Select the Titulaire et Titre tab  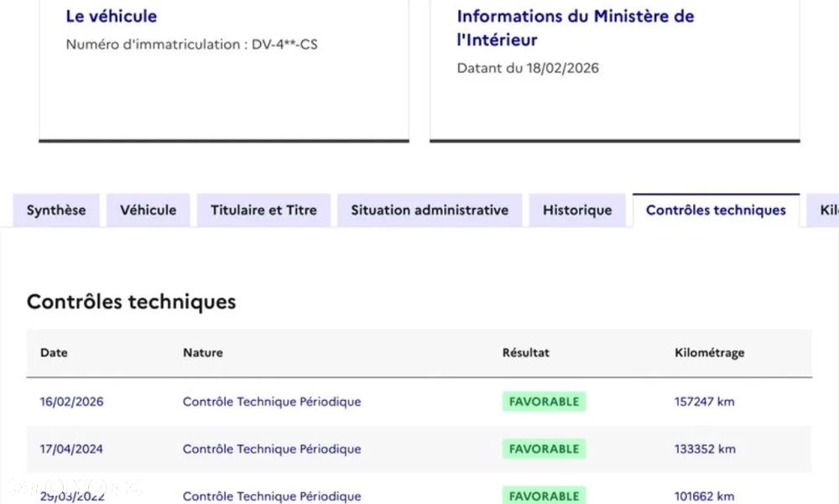coord(263,210)
